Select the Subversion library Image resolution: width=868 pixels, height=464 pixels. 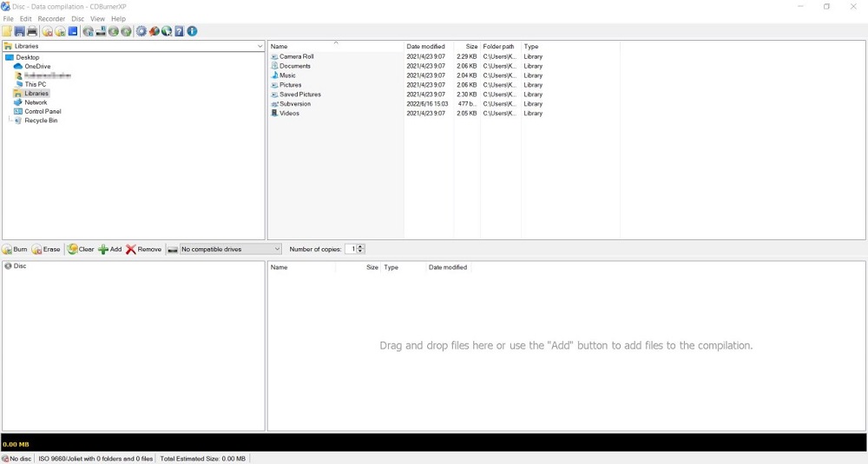click(291, 103)
